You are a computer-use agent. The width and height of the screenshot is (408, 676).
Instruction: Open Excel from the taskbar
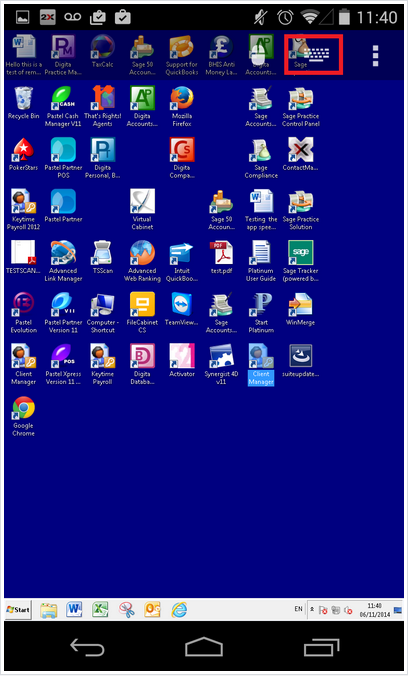(x=100, y=610)
